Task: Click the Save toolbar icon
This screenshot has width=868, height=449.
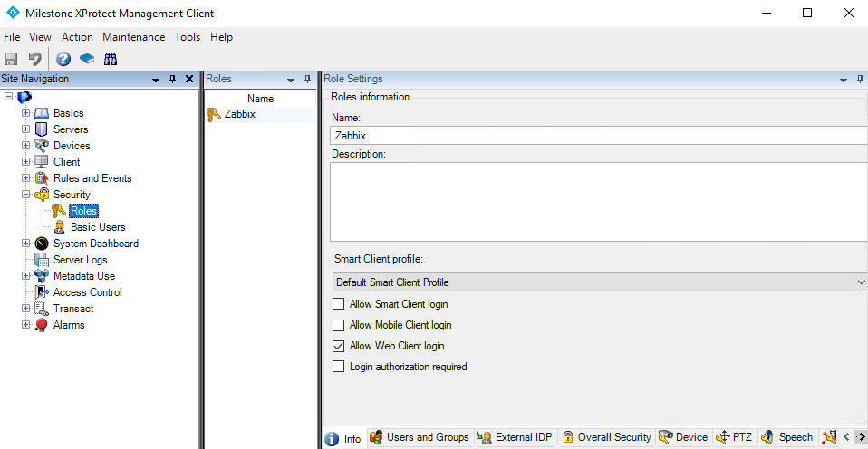Action: (x=11, y=59)
